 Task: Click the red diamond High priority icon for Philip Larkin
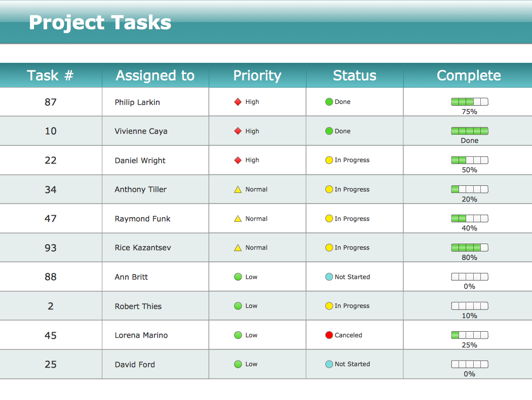[x=238, y=102]
